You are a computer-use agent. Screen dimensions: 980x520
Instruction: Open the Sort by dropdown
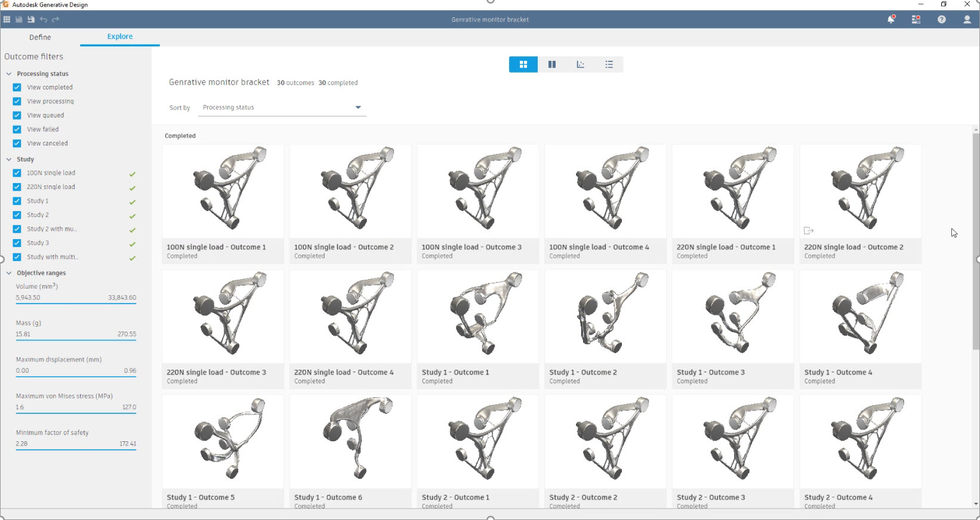pyautogui.click(x=282, y=108)
